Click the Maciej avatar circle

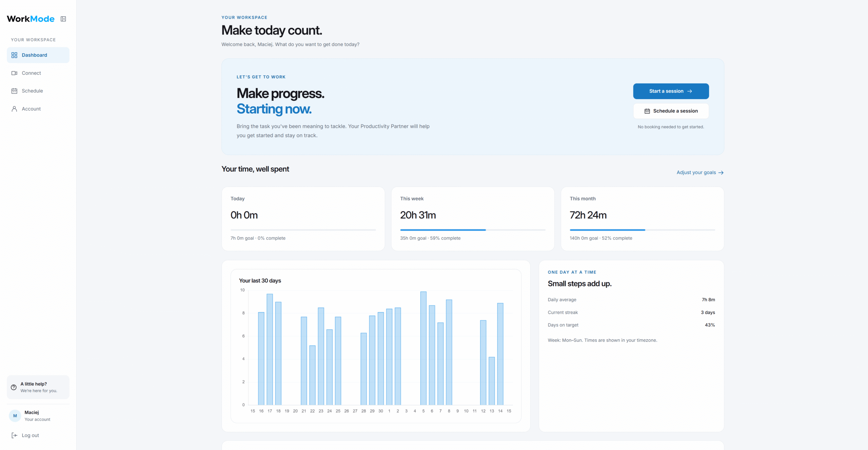click(x=15, y=416)
